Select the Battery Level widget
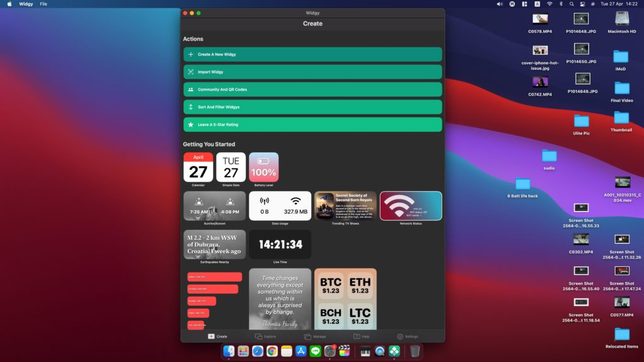The width and height of the screenshot is (644, 362). click(x=264, y=167)
